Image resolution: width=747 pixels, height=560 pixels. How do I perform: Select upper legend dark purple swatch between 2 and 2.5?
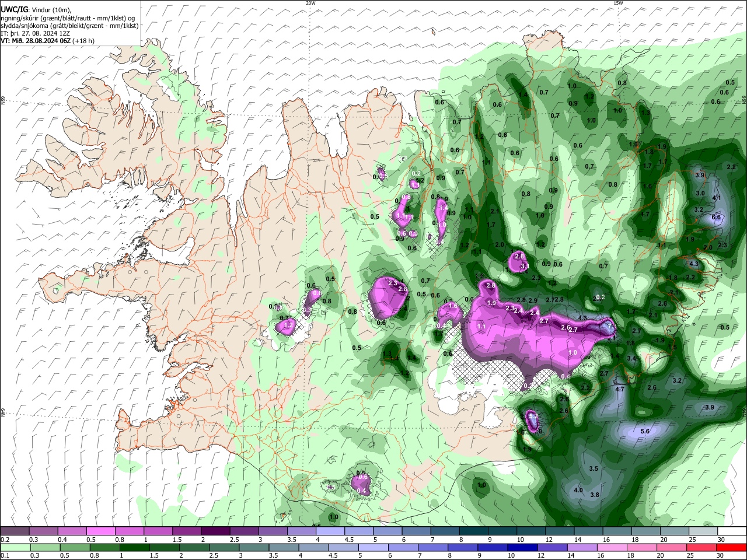pos(215,531)
